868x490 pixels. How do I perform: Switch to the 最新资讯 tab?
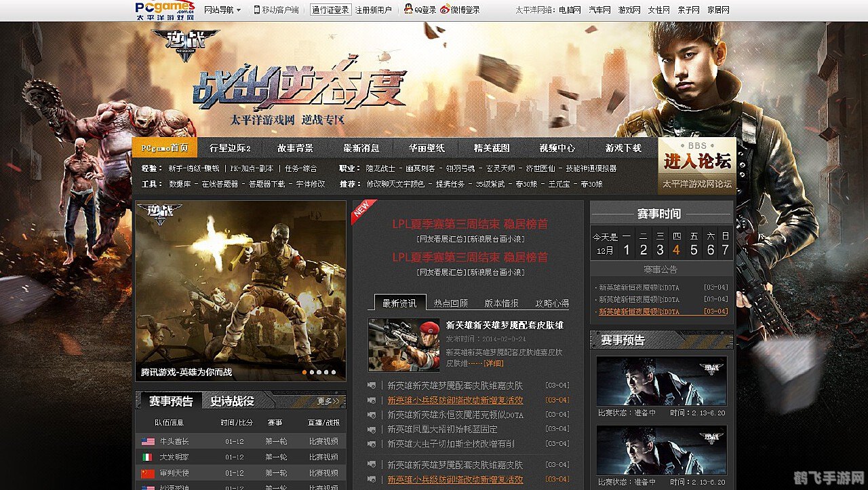399,303
